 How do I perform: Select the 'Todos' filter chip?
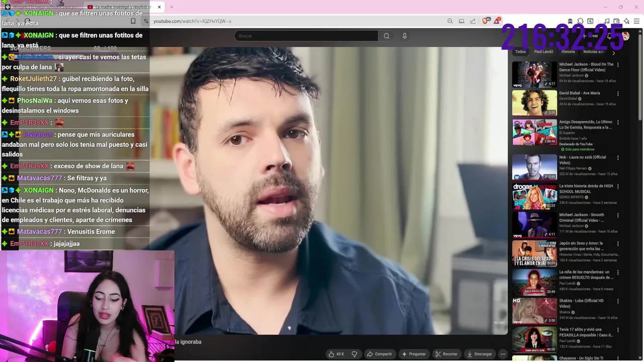(x=520, y=52)
